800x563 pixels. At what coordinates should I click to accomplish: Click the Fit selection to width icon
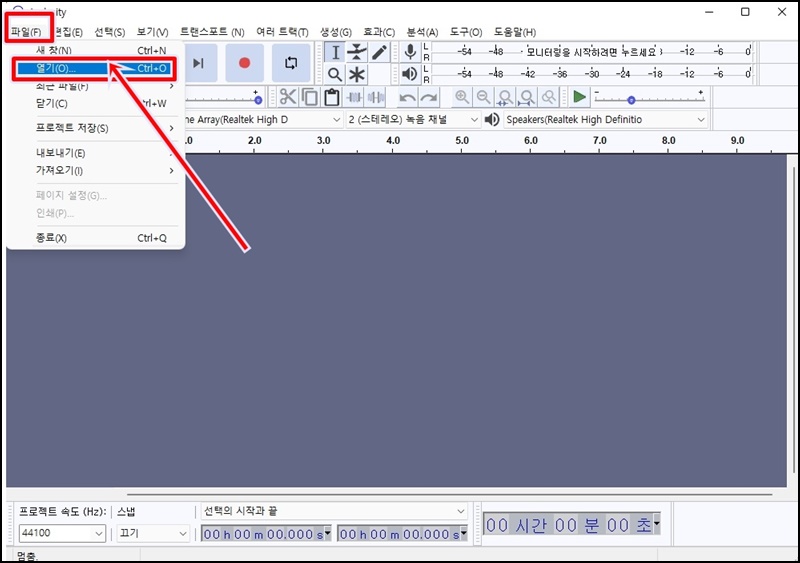[505, 97]
